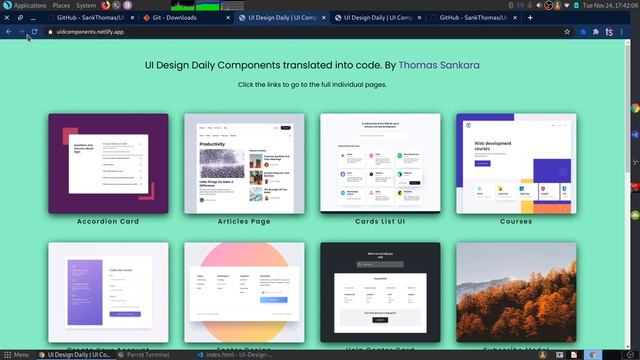Close the Git - Downloads tab
The image size is (640, 360).
(228, 18)
